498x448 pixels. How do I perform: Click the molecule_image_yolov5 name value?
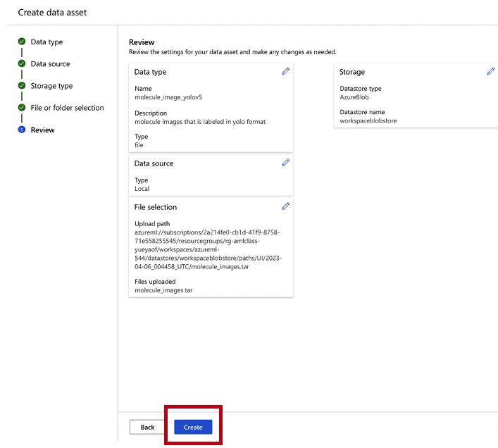168,97
